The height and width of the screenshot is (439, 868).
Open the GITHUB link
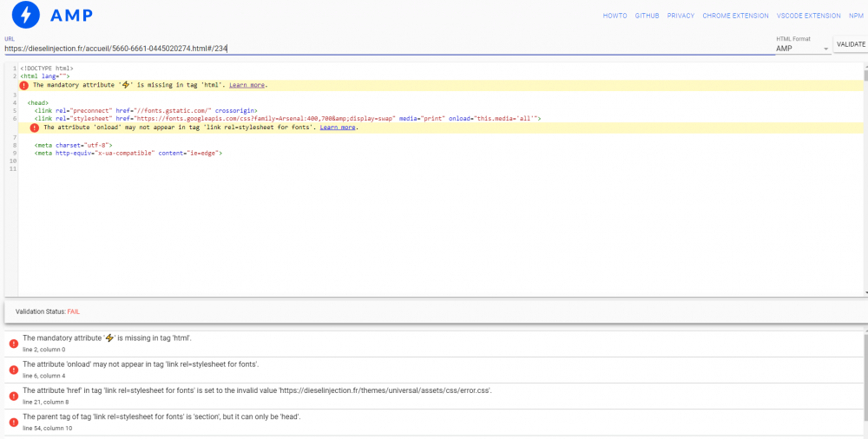tap(647, 16)
